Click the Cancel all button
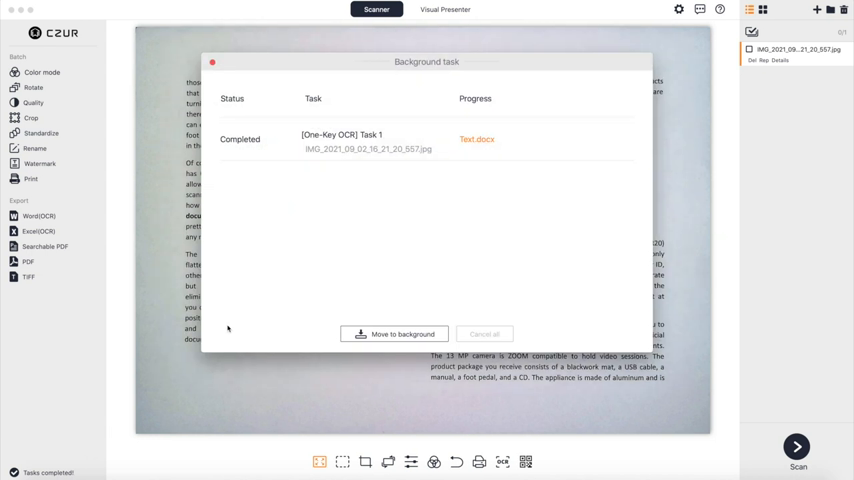The height and width of the screenshot is (480, 854). tap(485, 334)
